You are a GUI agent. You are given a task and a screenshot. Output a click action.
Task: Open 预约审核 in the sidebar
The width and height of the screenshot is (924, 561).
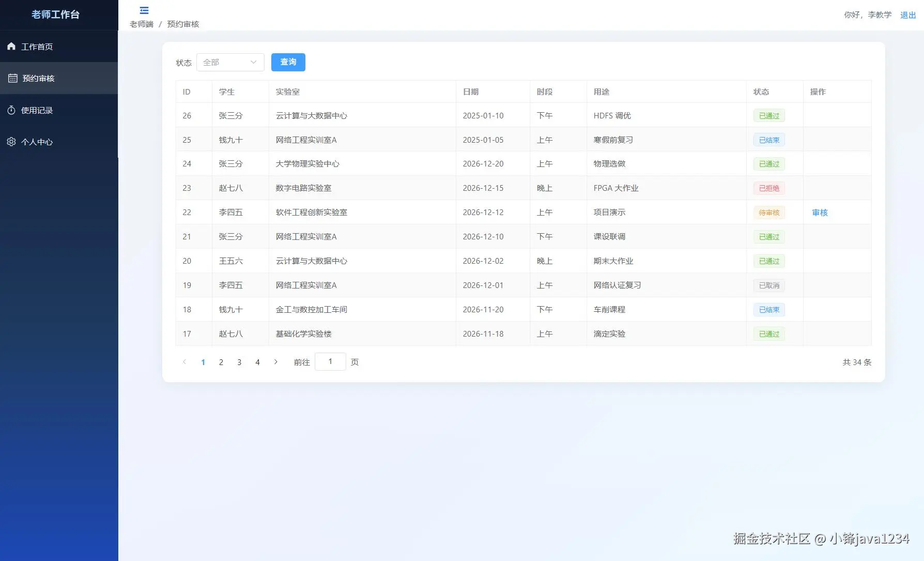coord(59,78)
